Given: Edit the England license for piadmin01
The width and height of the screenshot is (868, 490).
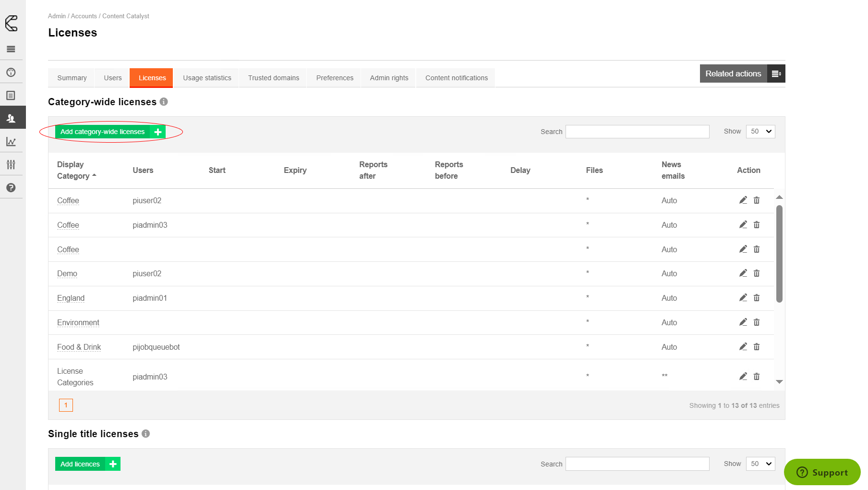Looking at the screenshot, I should click(x=743, y=298).
